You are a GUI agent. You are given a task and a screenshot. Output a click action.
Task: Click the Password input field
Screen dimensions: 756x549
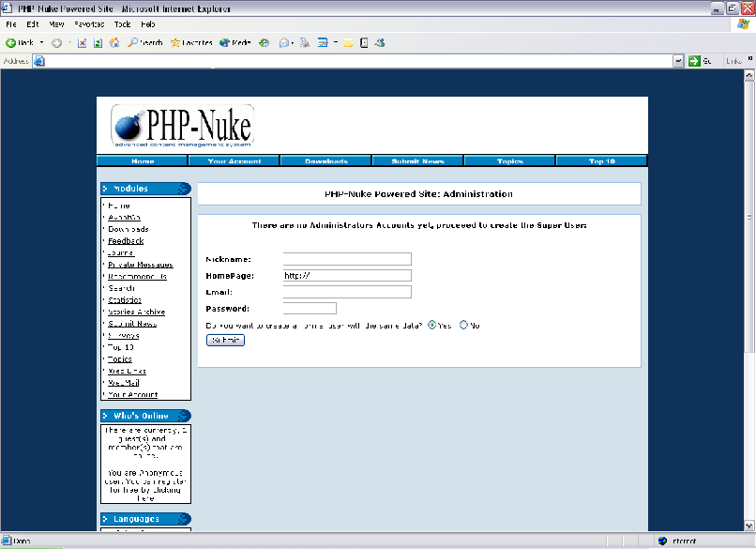click(310, 308)
